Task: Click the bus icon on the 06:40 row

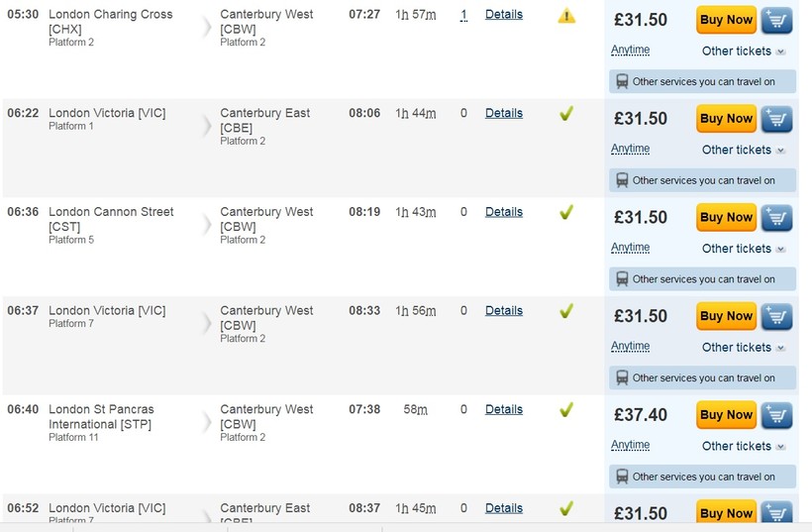Action: pyautogui.click(x=622, y=477)
